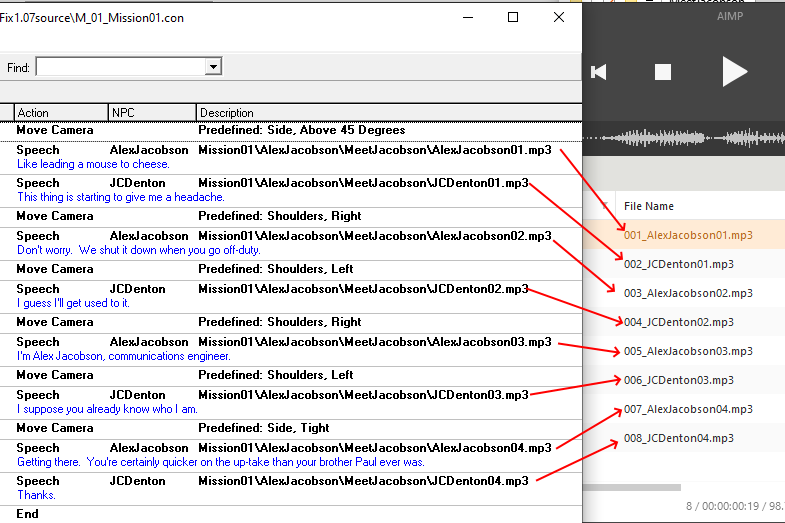Click the line 'Like leading a mouse to cheese.'
Screen dimensions: 785x523
[93, 164]
